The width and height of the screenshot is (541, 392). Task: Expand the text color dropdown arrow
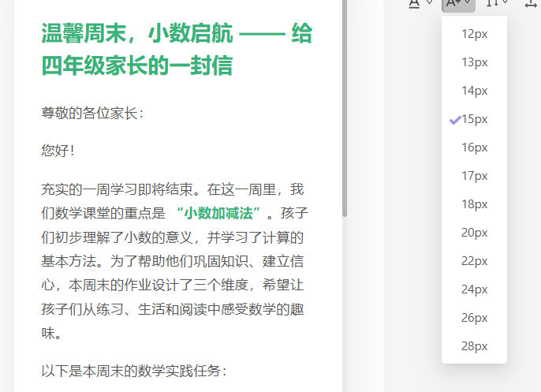tap(429, 3)
